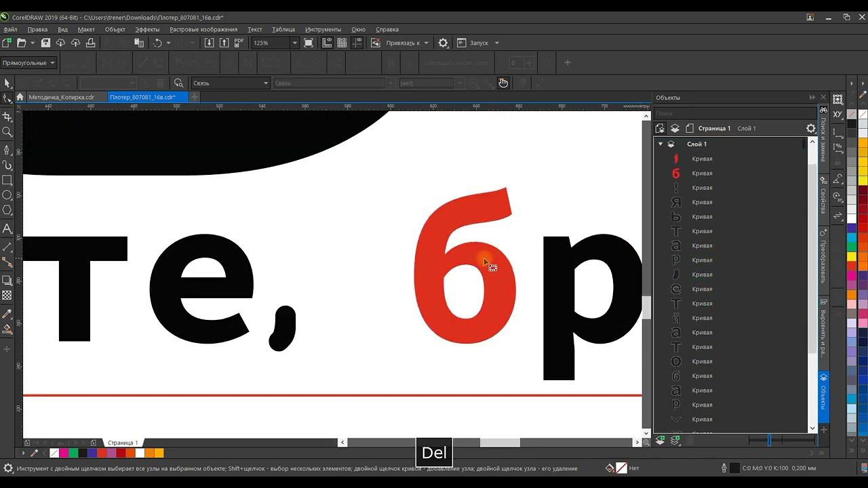This screenshot has width=868, height=488.
Task: Click the Поиск field in Objects docker
Action: pos(735,113)
